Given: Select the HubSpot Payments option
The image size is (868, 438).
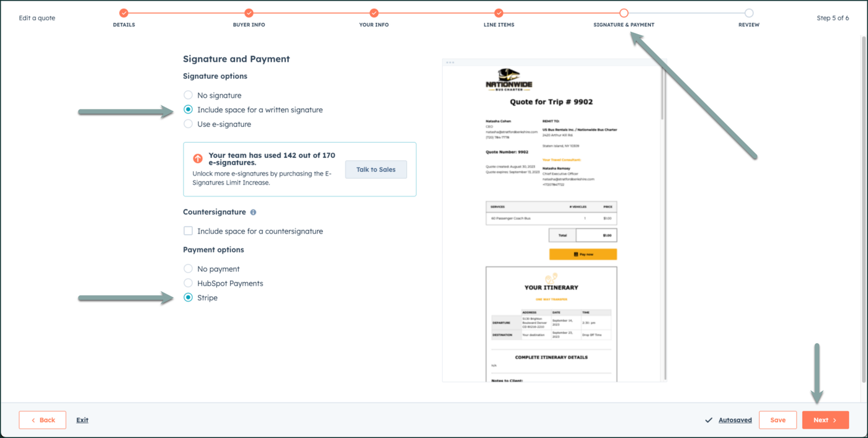Looking at the screenshot, I should [188, 283].
